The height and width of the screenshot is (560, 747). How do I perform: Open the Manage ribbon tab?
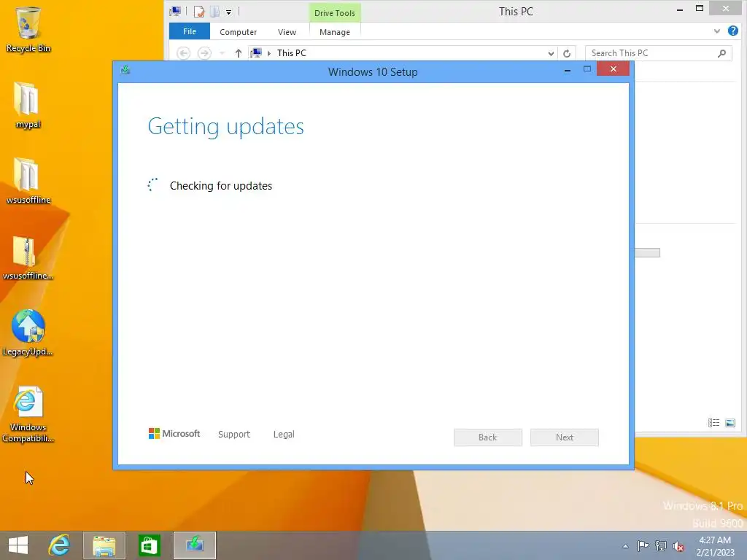(334, 32)
